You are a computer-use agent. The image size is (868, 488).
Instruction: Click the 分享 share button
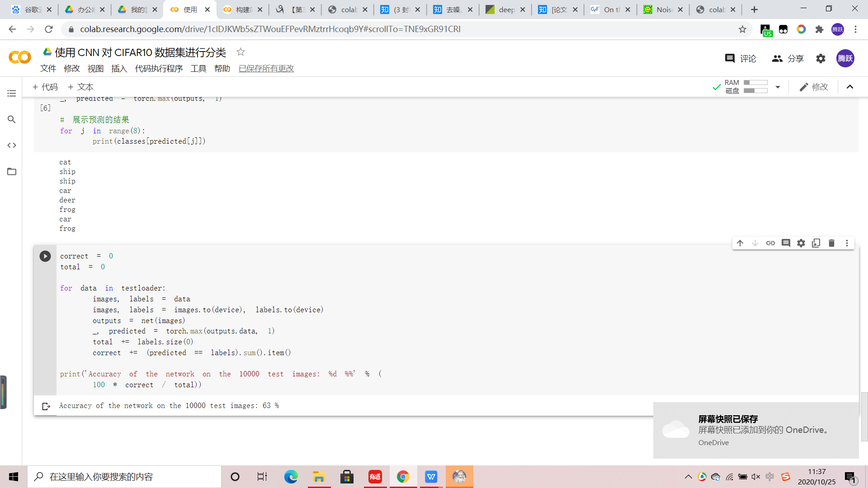tap(788, 58)
